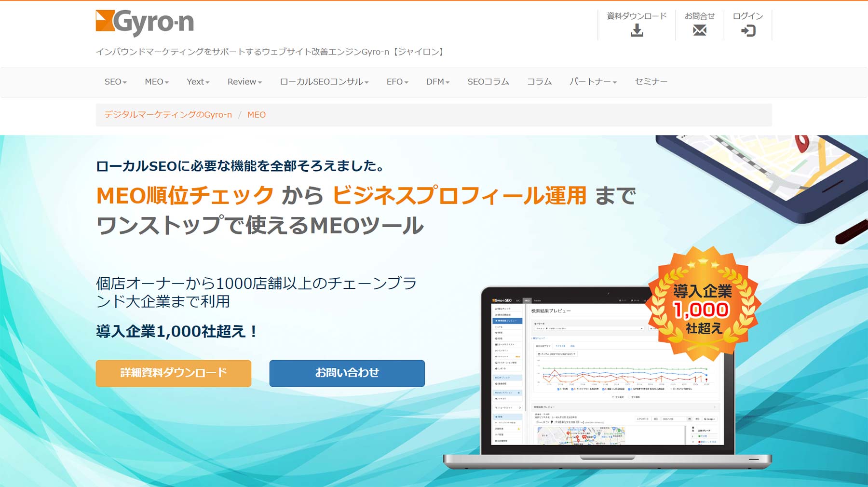
Task: Expand the SEO dropdown menu
Action: (116, 82)
